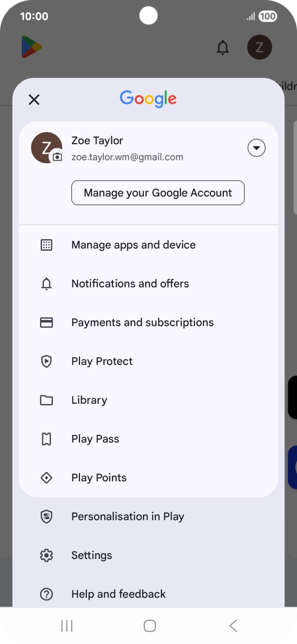Expand the account switcher arrow
Screen dimensions: 297x644
256,148
